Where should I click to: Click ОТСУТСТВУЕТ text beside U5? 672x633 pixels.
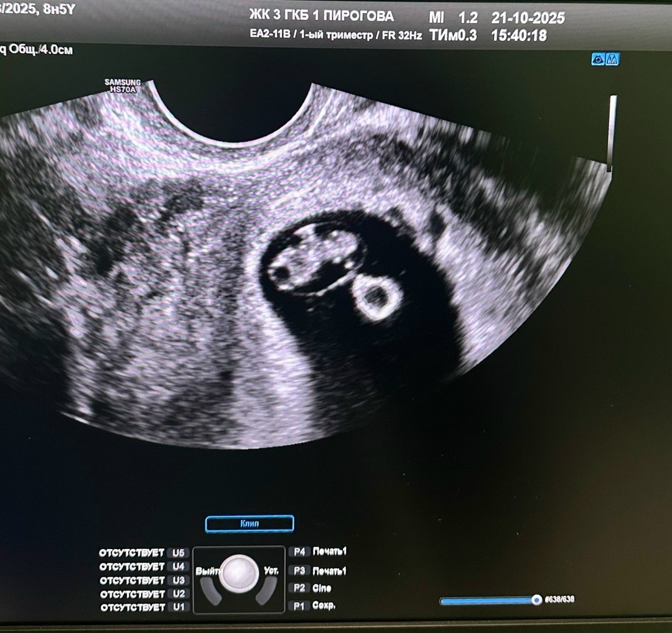[131, 553]
